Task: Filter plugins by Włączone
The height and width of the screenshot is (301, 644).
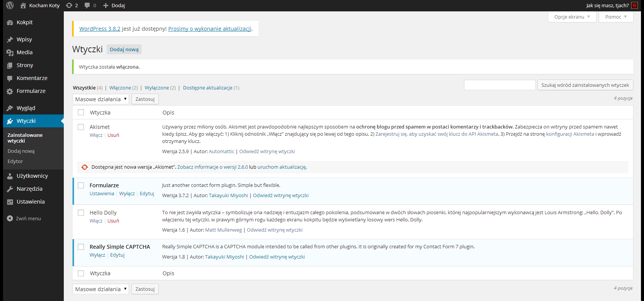Action: (120, 88)
